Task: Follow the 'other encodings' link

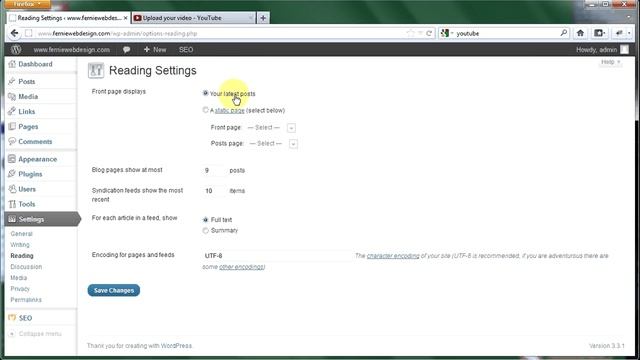Action: pos(241,267)
